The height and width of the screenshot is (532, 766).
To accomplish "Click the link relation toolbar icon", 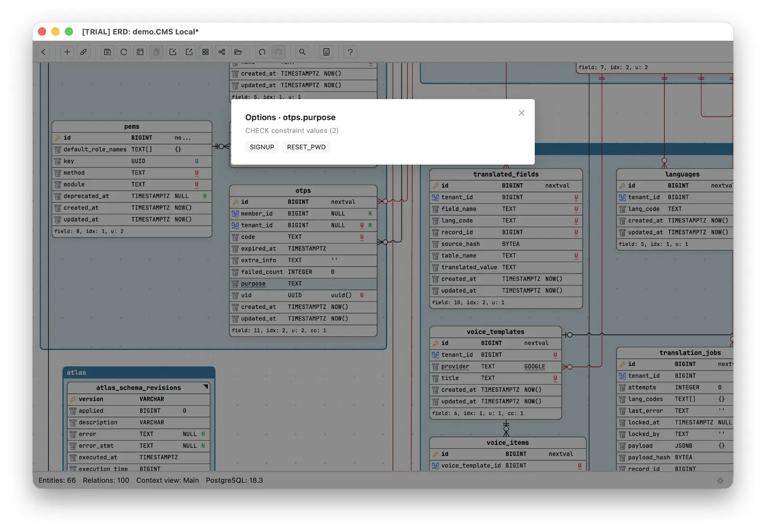I will (83, 52).
